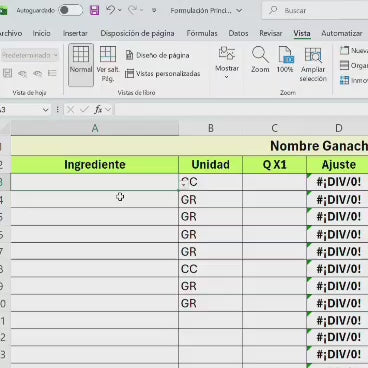Expand the fx dropdown chevron
Screen dimensions: 368x368
click(108, 109)
